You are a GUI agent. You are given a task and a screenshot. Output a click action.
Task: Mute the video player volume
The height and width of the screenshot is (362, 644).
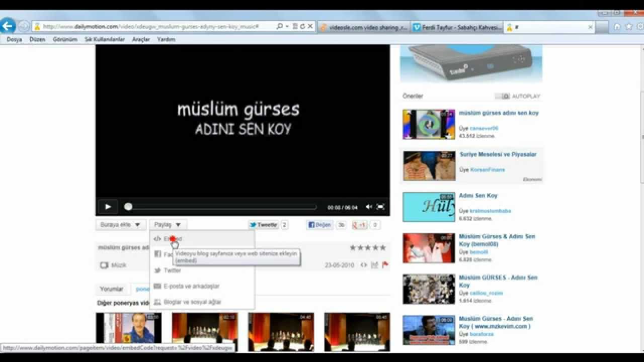(369, 207)
